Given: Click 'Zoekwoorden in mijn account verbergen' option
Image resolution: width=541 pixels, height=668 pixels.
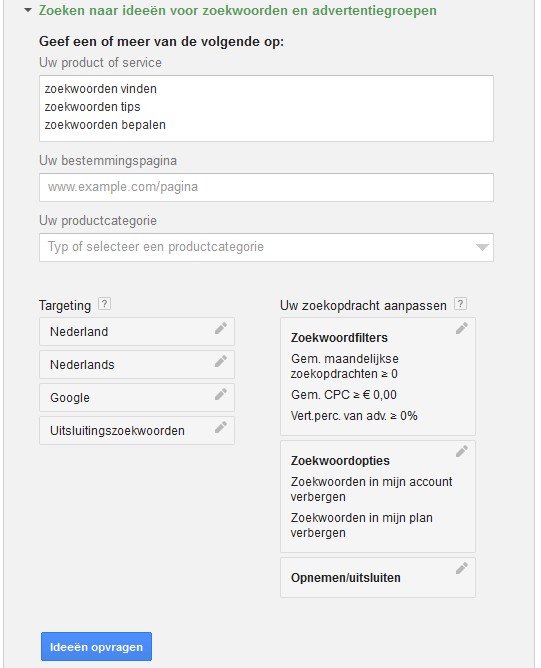Looking at the screenshot, I should point(371,489).
